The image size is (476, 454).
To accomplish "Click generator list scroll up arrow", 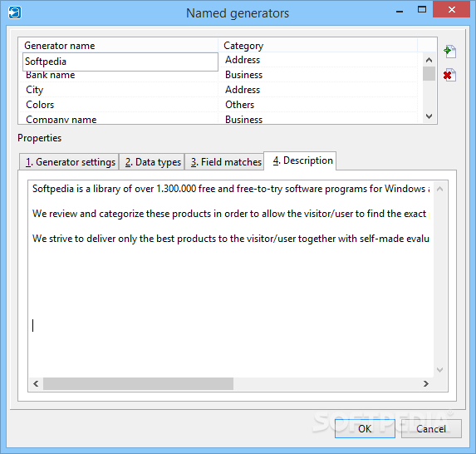I will pos(429,60).
